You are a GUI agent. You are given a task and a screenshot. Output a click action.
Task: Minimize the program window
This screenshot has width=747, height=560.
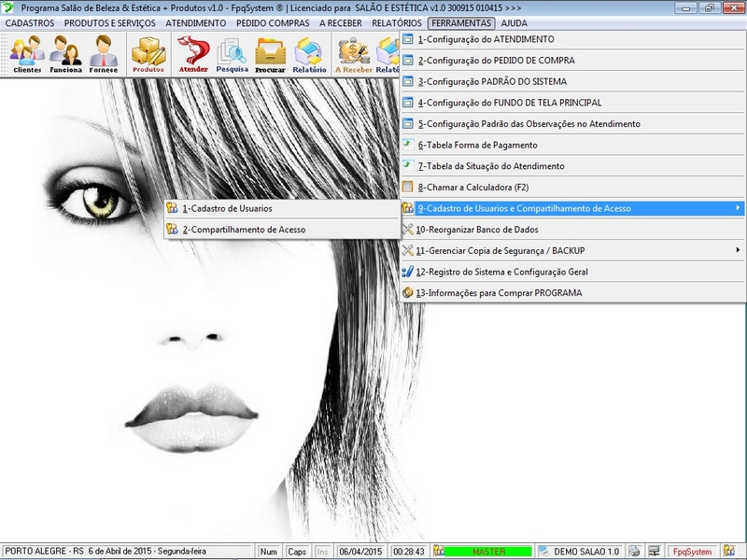(686, 7)
